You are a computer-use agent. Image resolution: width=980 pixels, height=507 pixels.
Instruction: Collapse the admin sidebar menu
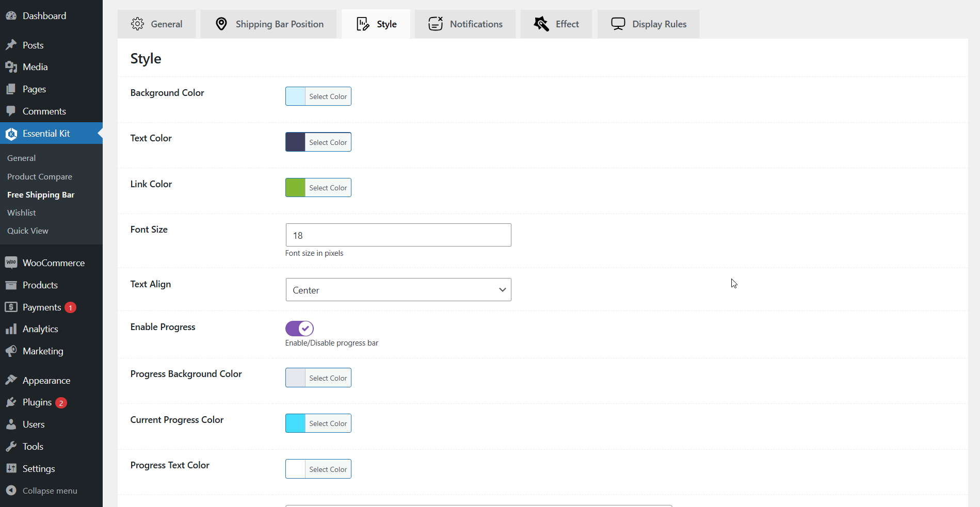tap(50, 490)
